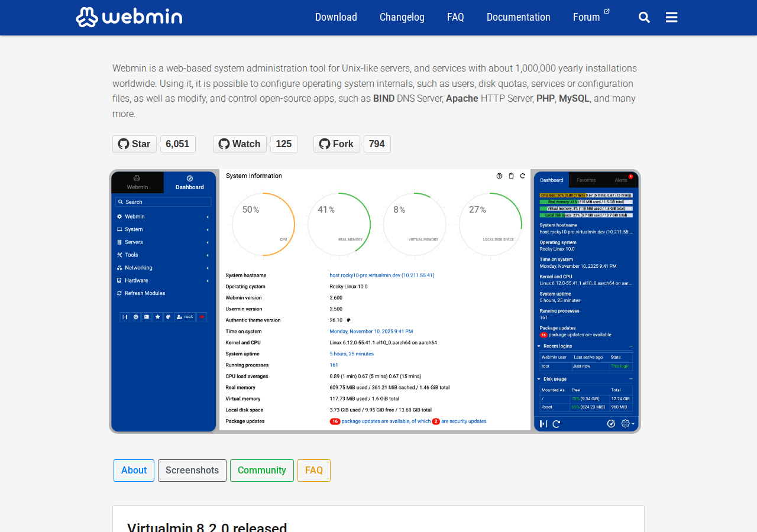
Task: Expand the Tools category in the sidebar
Action: 163,255
